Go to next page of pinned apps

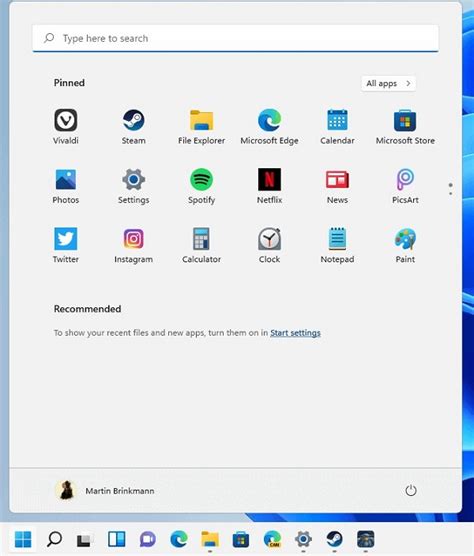(451, 194)
